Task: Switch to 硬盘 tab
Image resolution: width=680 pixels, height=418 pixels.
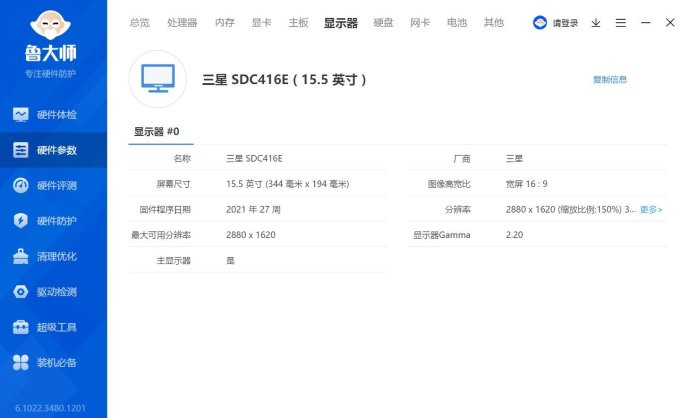Action: click(x=383, y=23)
